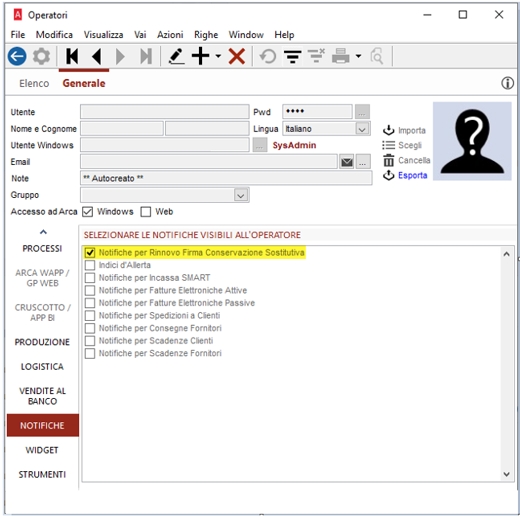Viewport: 520px width, 517px height.
Task: Click in the Utente input field
Action: (165, 112)
